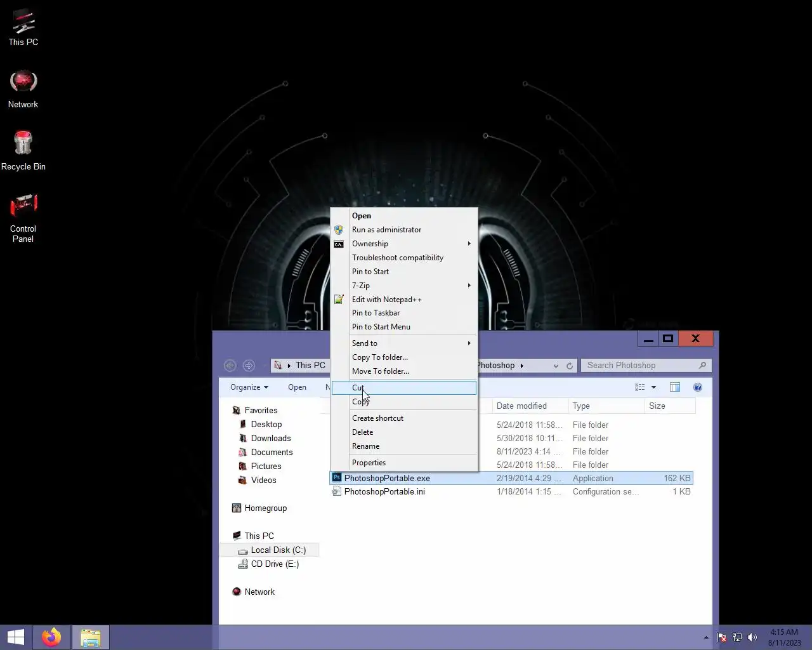Choose Delete from context menu
The image size is (812, 650).
[x=404, y=432]
